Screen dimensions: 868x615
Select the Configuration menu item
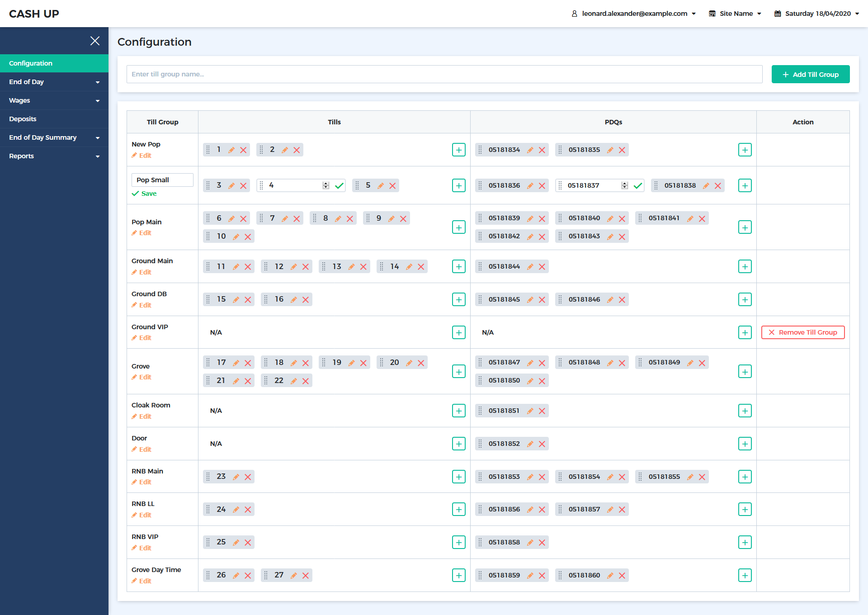point(31,63)
